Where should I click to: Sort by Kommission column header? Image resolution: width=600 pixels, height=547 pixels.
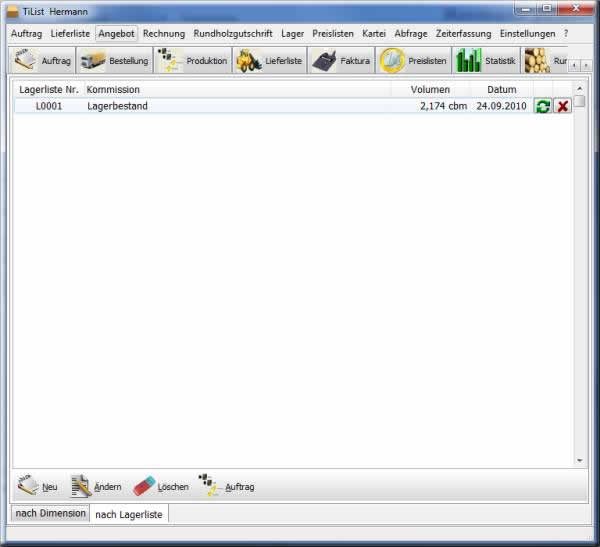237,90
